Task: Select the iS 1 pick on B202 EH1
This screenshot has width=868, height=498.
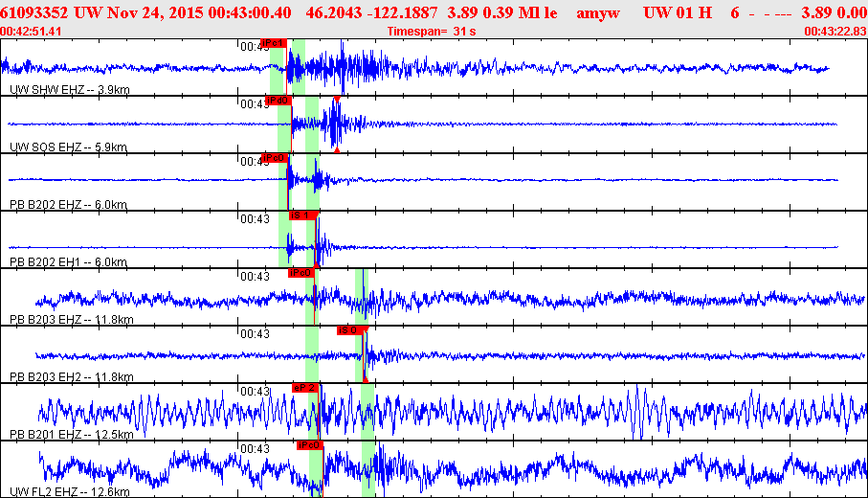Action: point(301,215)
